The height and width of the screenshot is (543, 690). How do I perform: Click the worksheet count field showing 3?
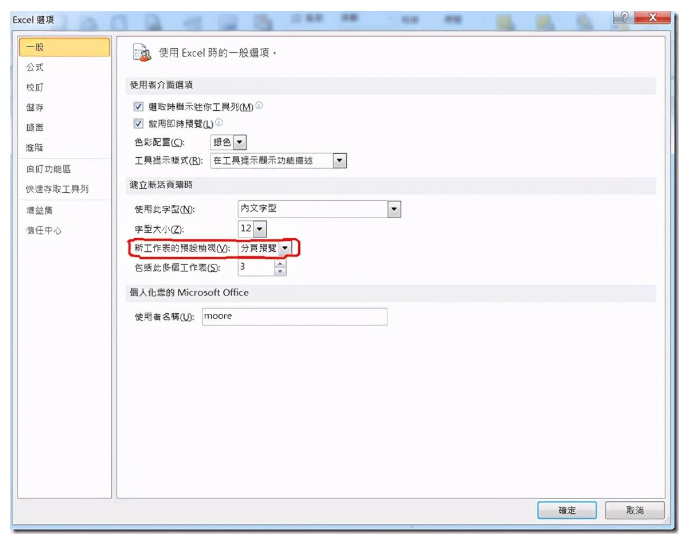(x=256, y=268)
